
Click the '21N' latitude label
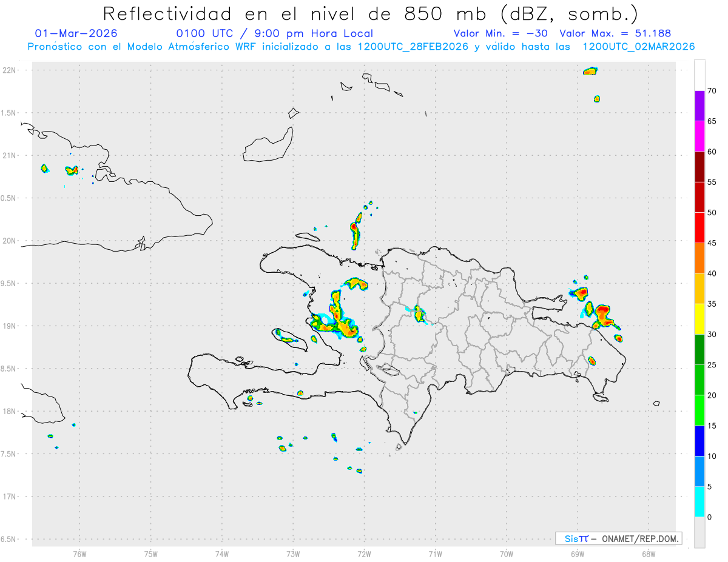(10, 155)
